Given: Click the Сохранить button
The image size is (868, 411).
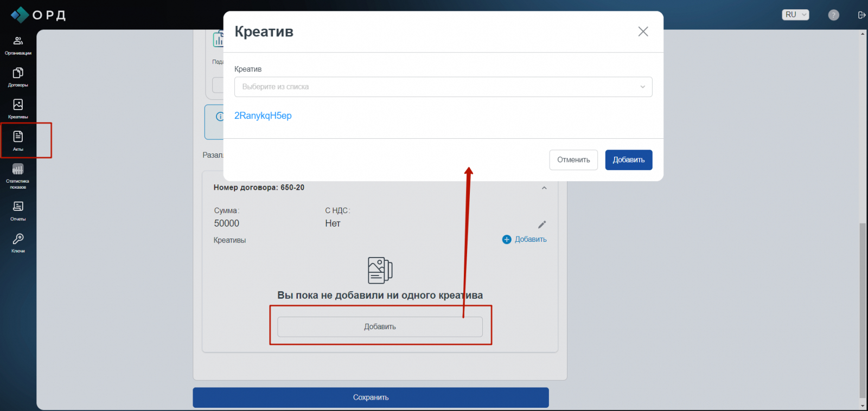Looking at the screenshot, I should 371,397.
